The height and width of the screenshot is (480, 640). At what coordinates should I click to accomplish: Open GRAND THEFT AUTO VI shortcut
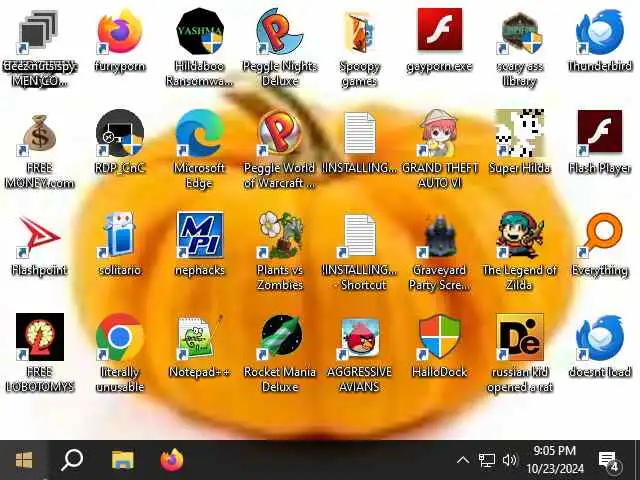tap(439, 133)
